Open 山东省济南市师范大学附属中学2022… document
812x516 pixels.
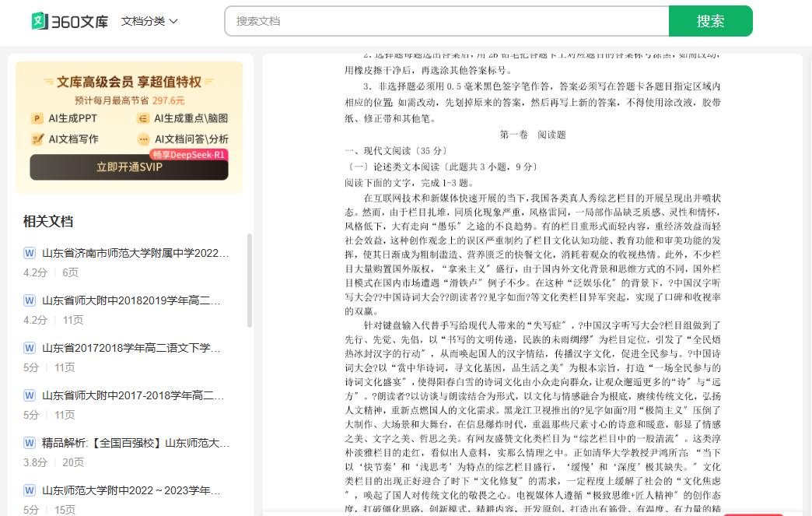[135, 254]
